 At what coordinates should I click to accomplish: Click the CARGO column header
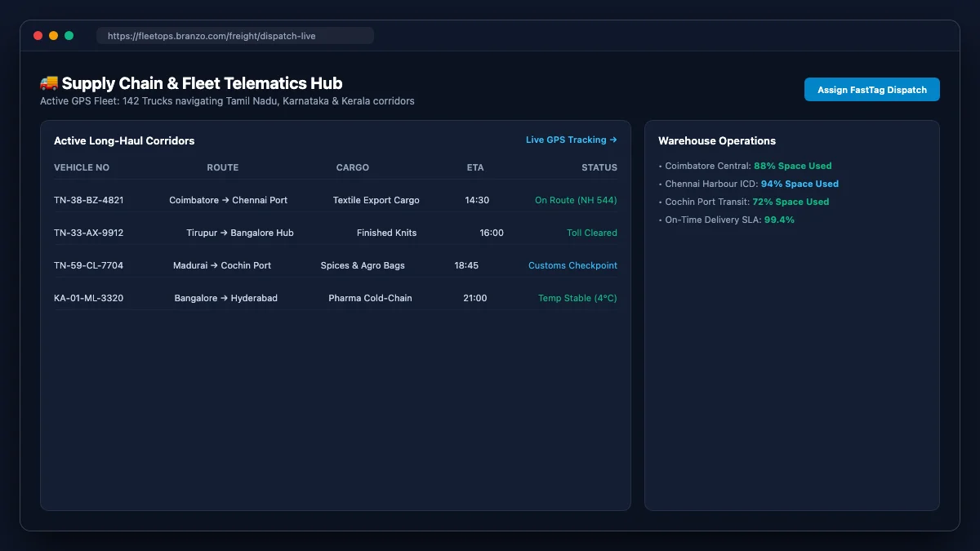[x=353, y=167]
